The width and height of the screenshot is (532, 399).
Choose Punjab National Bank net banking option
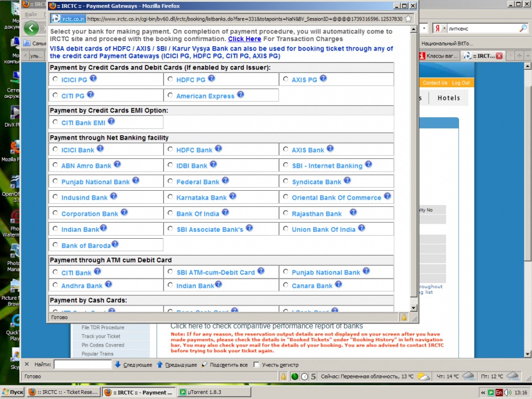click(56, 181)
